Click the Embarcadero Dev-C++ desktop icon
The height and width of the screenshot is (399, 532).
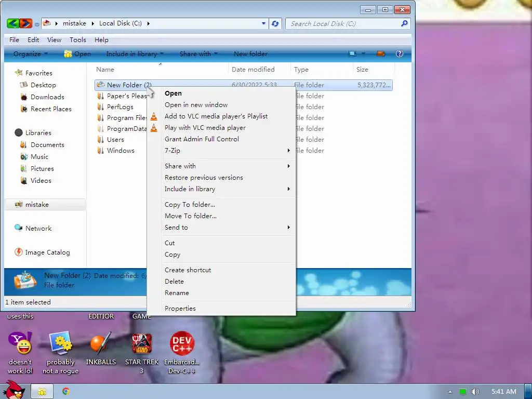tap(182, 353)
